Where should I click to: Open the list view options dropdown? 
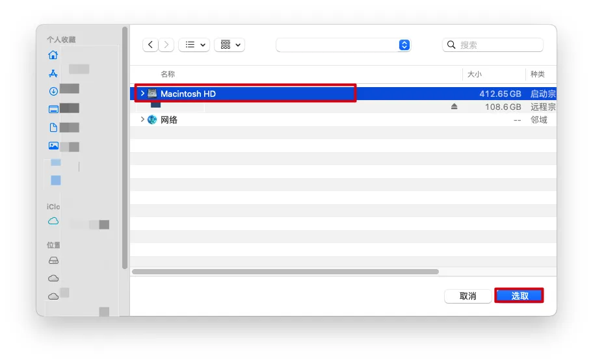click(x=194, y=45)
